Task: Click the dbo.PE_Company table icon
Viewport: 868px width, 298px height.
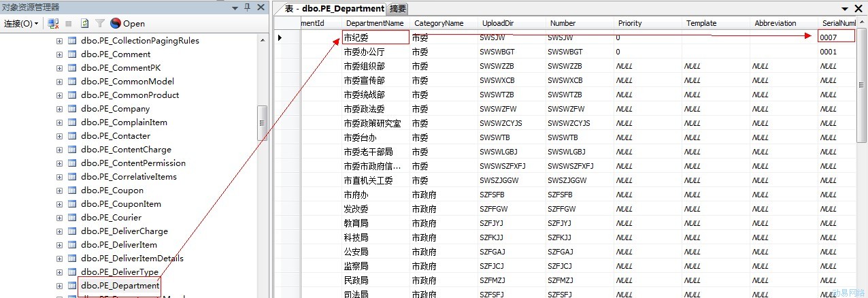Action: 71,109
